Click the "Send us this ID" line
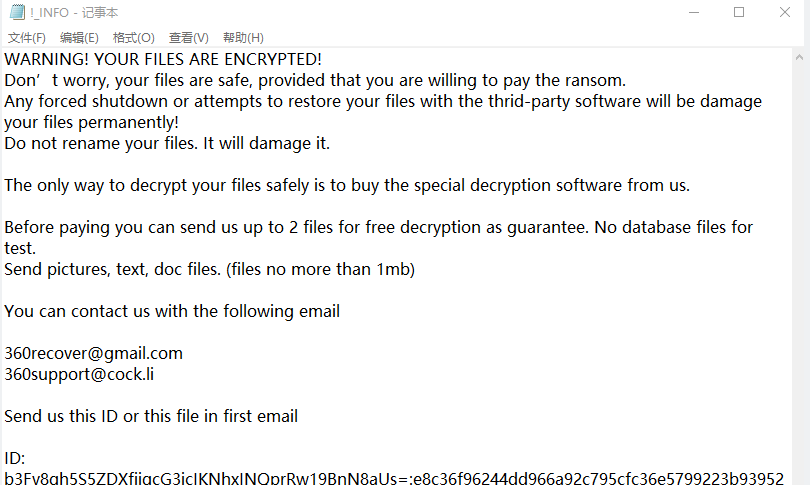Viewport: 810px width, 485px height. 151,416
